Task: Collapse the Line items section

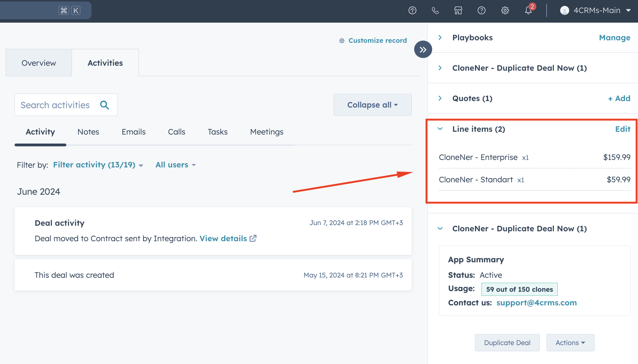Action: [x=440, y=129]
